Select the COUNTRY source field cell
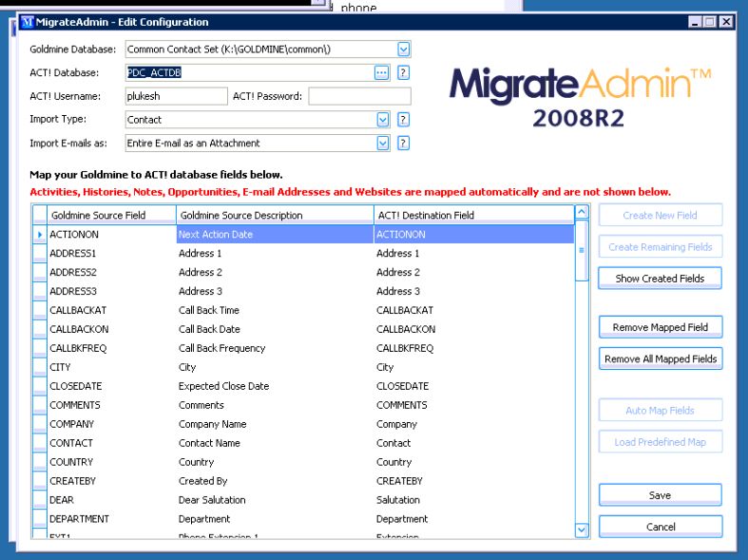Viewport: 748px width, 560px height. click(111, 462)
